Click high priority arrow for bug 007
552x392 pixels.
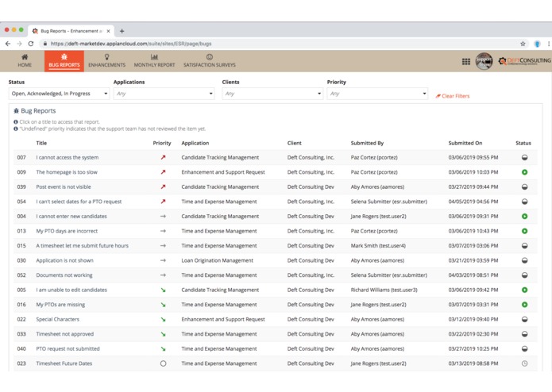pyautogui.click(x=163, y=157)
